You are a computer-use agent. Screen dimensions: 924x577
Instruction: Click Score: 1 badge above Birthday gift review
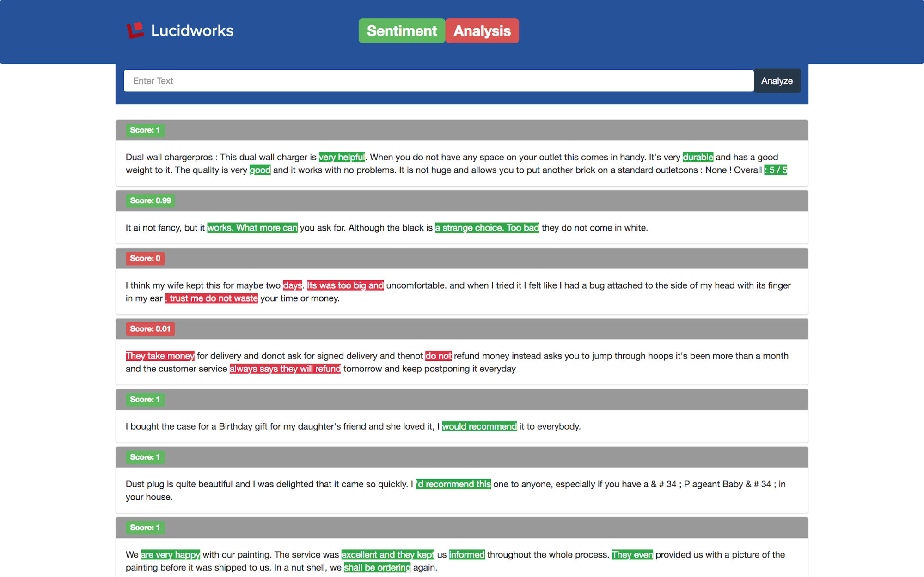pos(145,399)
